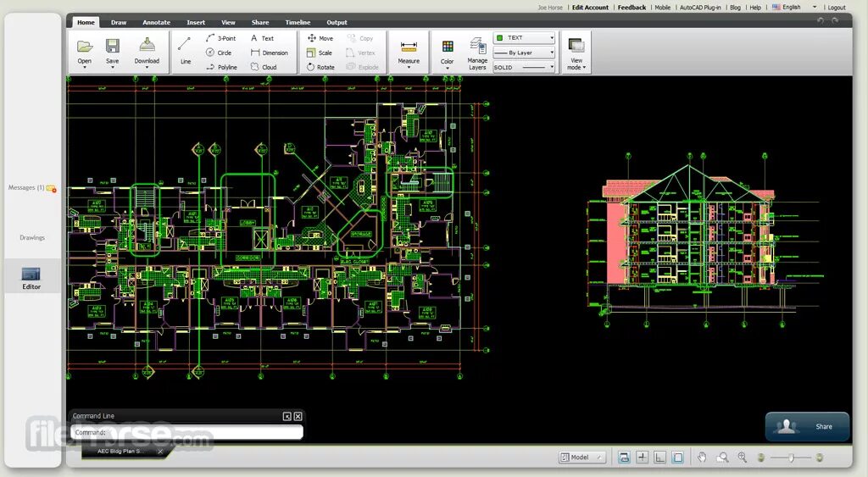Click the Edit Account link

tap(590, 7)
